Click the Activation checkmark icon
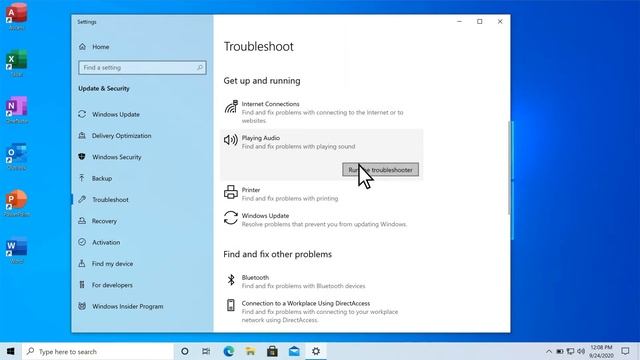640x360 pixels. tap(82, 242)
